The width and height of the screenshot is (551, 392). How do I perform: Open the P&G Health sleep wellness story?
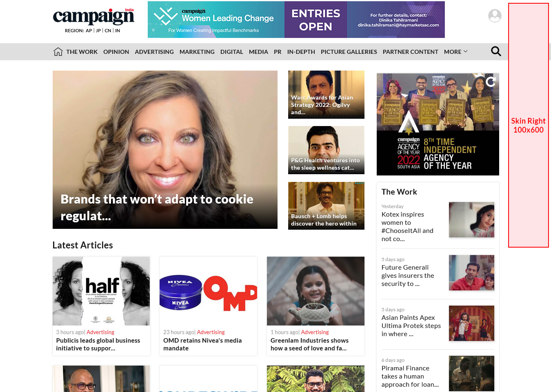[x=326, y=150]
